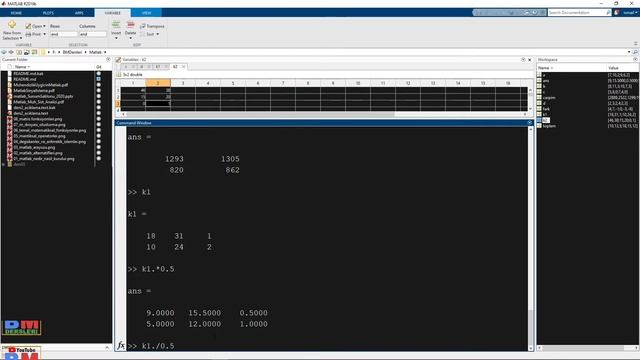Screen dimensions: 640x360
Task: Expand the Insert dropdown arrow
Action: (x=116, y=38)
